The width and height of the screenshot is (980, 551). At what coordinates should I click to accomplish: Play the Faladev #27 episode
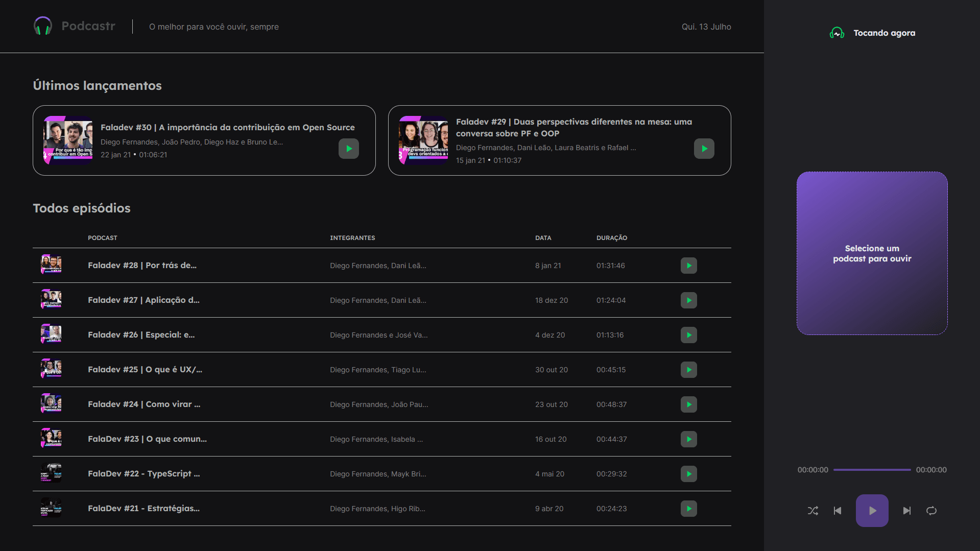point(688,300)
